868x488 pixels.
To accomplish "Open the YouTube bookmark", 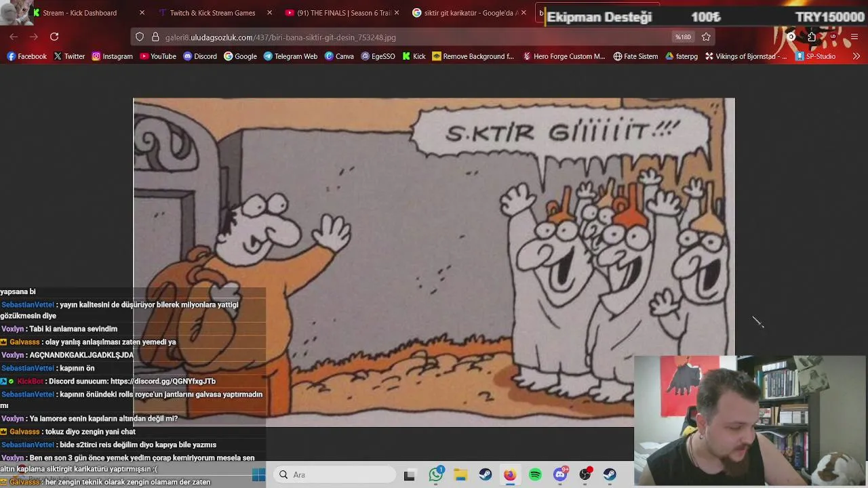I will click(x=158, y=56).
